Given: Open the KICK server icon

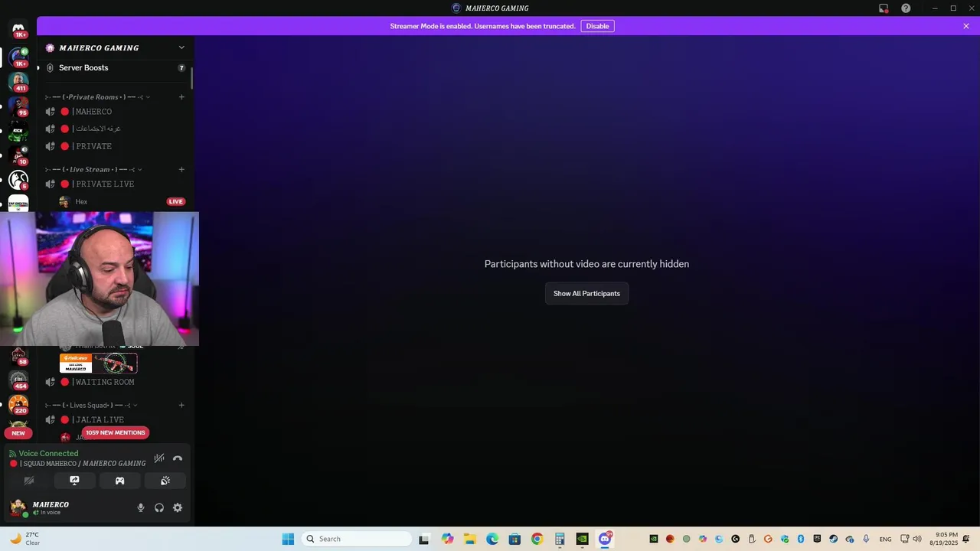Looking at the screenshot, I should point(18,131).
